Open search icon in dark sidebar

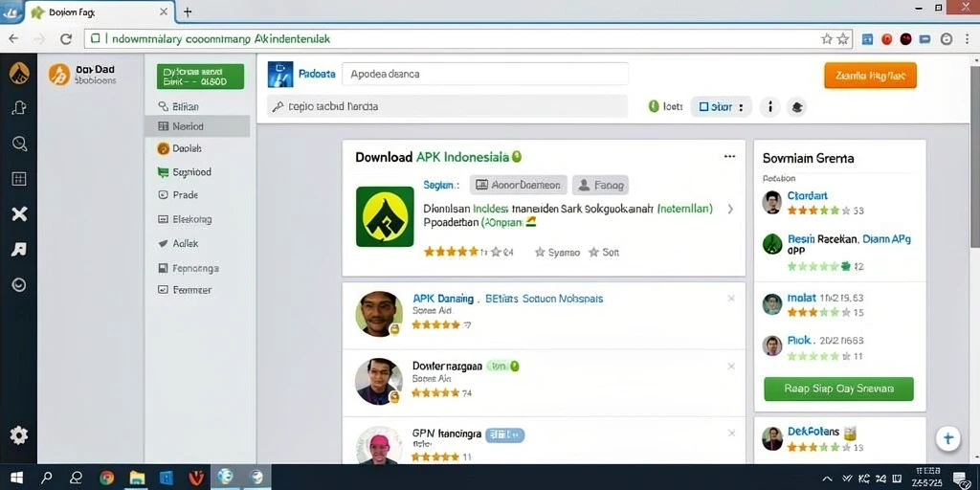(x=19, y=144)
